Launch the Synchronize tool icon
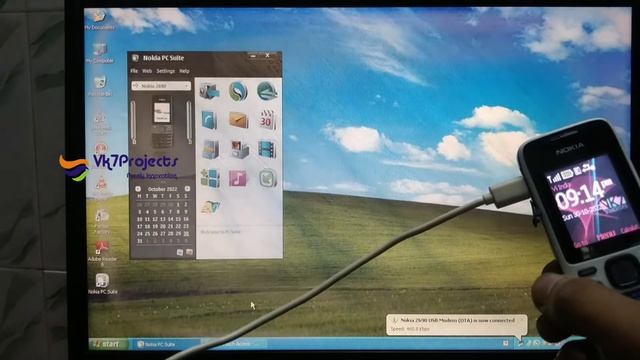640x360 pixels. point(238,91)
